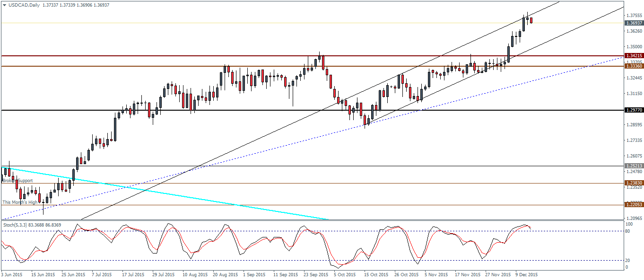Click the triangle arrow beside USDCAD,Daily
Image resolution: width=644 pixels, height=280 pixels.
pos(4,5)
